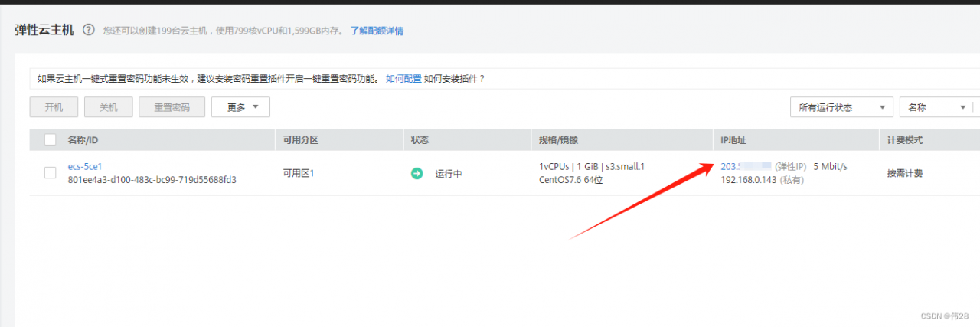The width and height of the screenshot is (980, 327).
Task: Click the 如何配置 link
Action: point(403,79)
